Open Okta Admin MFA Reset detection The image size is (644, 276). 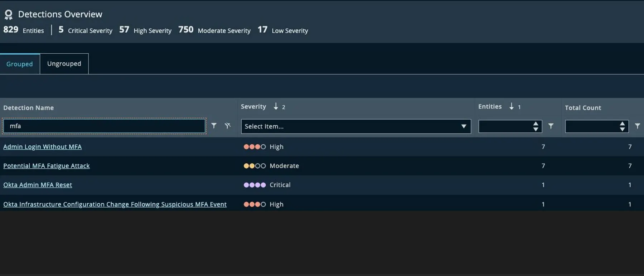point(38,185)
